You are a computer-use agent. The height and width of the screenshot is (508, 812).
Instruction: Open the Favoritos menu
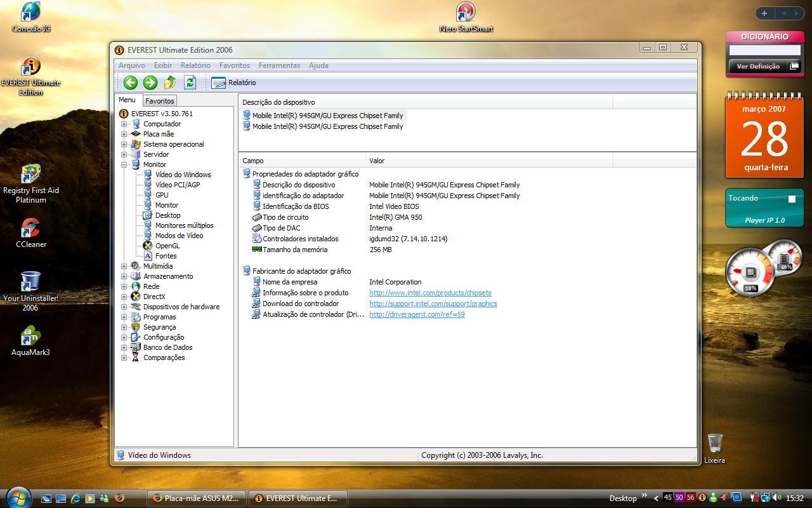pyautogui.click(x=235, y=65)
